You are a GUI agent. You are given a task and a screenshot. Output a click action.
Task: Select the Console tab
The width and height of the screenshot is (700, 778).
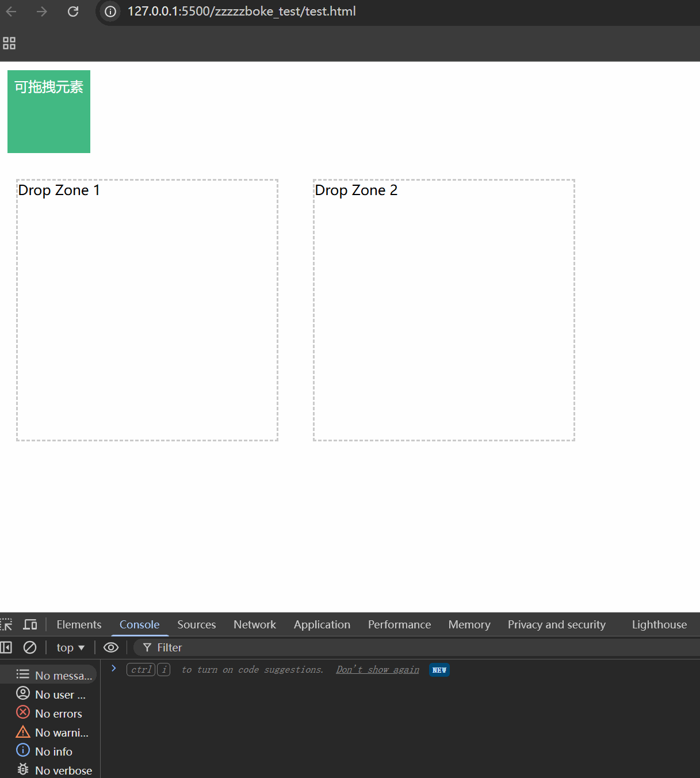pos(139,624)
